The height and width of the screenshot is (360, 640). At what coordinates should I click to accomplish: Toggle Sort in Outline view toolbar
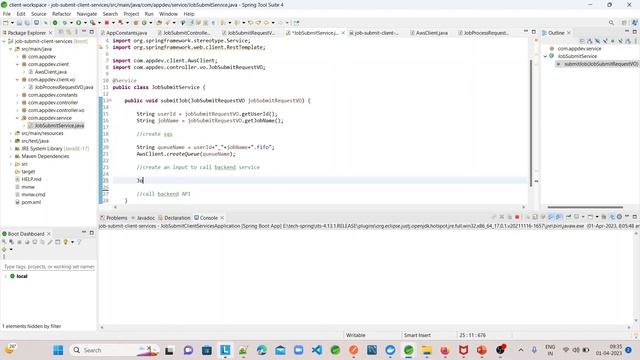tap(589, 41)
